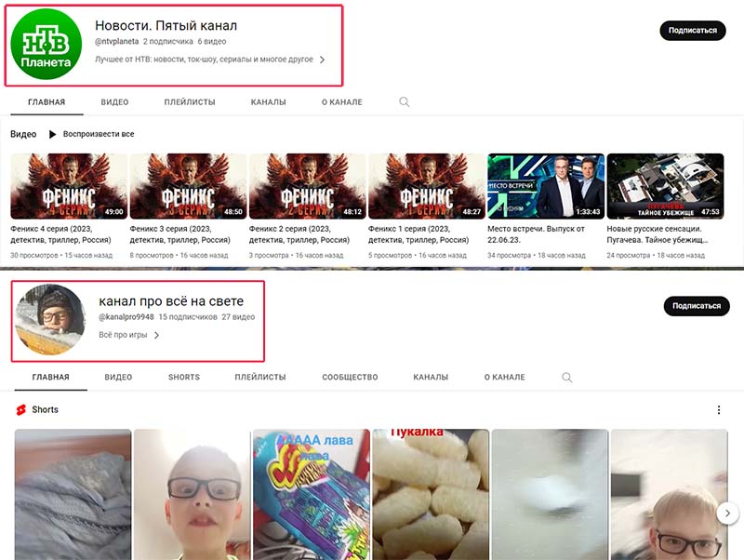The image size is (744, 560).
Task: Click the red Shorts logo icon
Action: (20, 409)
